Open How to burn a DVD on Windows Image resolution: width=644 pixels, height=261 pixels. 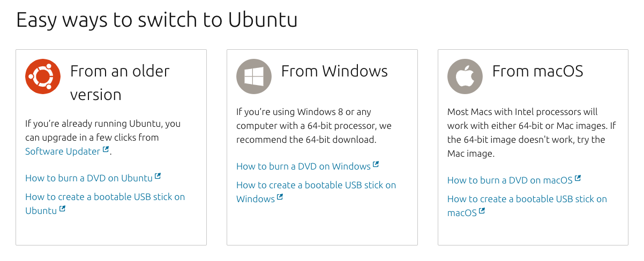tap(303, 166)
